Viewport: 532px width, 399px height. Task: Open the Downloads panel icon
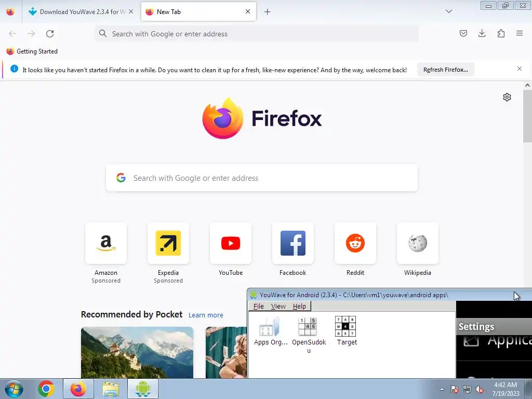pos(482,33)
